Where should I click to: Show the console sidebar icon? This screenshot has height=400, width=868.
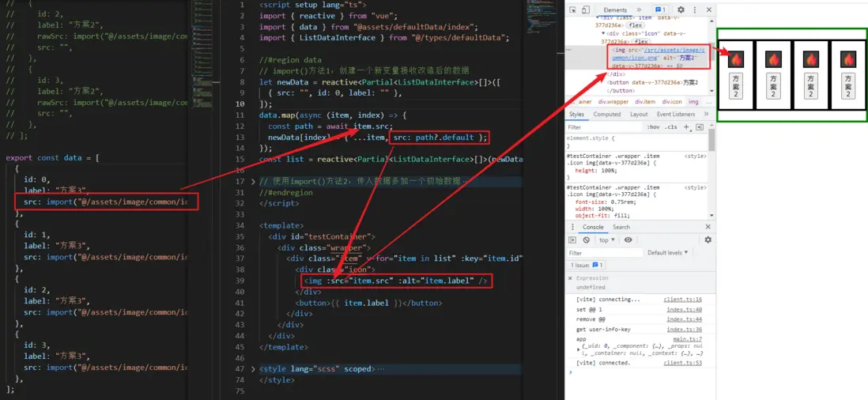pyautogui.click(x=573, y=240)
